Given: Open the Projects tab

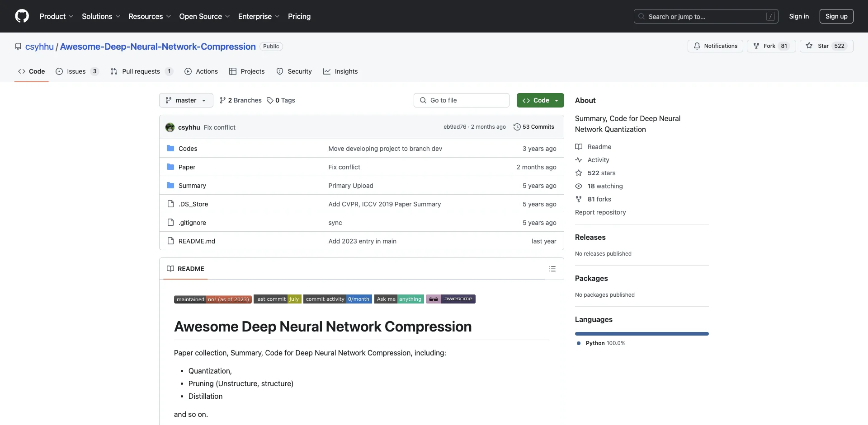Looking at the screenshot, I should 247,71.
